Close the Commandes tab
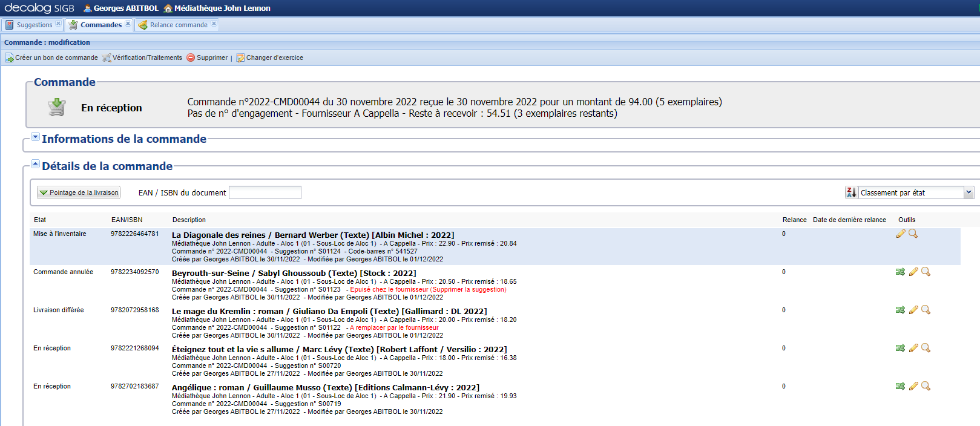This screenshot has height=426, width=980. coord(128,24)
